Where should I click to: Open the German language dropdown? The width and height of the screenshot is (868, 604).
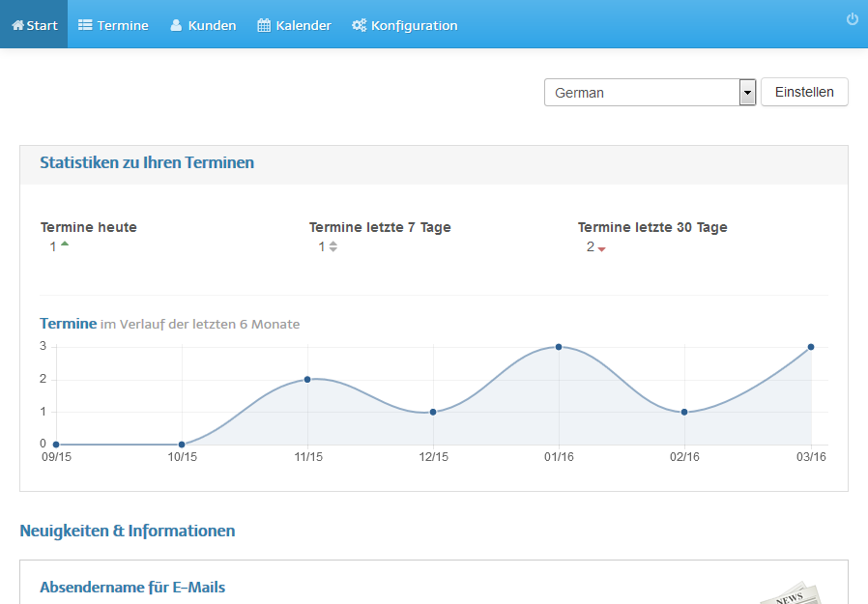pos(650,93)
